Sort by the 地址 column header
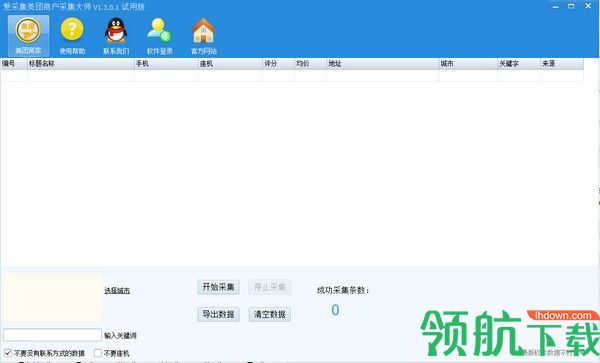The height and width of the screenshot is (363, 600). click(x=383, y=64)
